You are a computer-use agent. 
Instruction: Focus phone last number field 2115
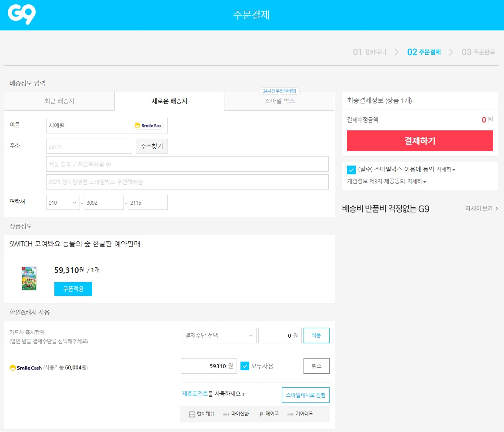[x=147, y=203]
